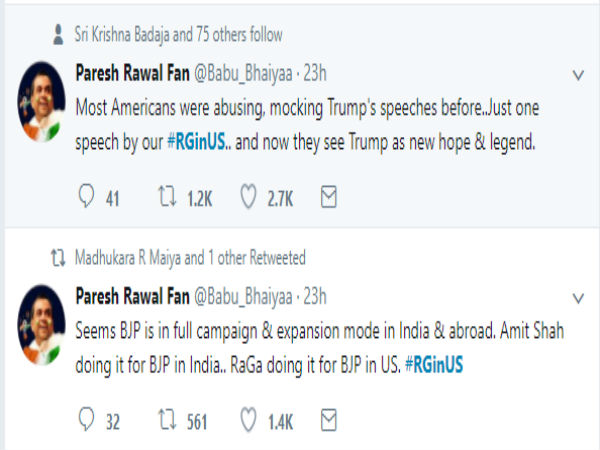This screenshot has height=450, width=600.
Task: Retweet the BJP campaign tweet
Action: pyautogui.click(x=168, y=420)
